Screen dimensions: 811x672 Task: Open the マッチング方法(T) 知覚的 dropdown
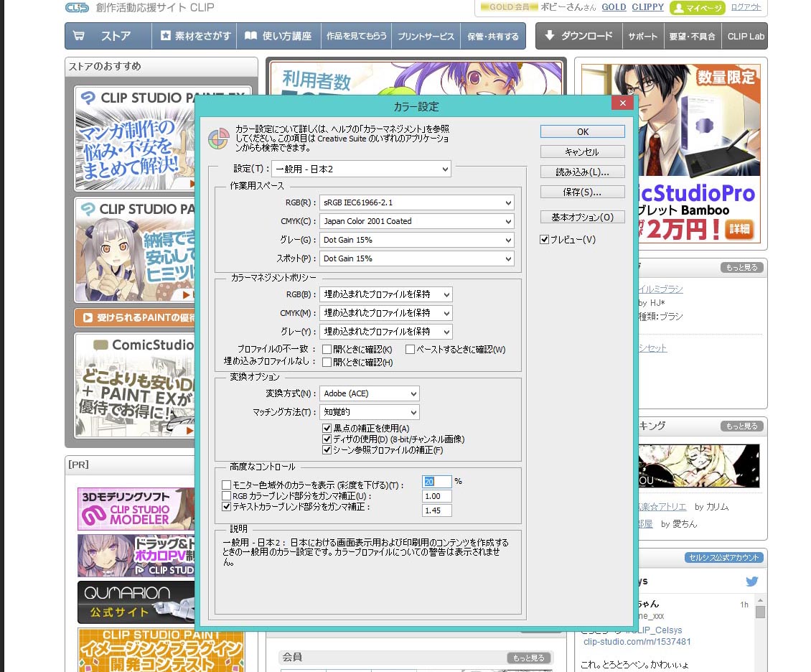tap(370, 412)
